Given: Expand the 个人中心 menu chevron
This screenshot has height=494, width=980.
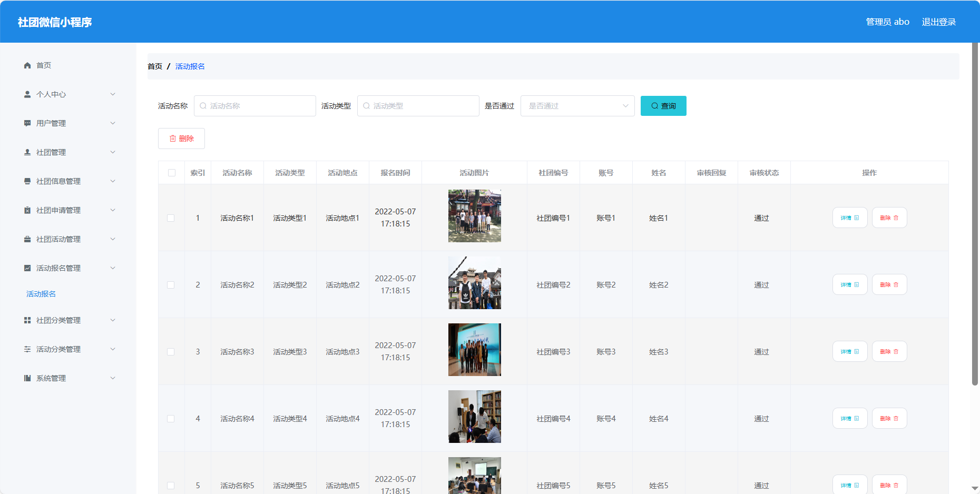Looking at the screenshot, I should [x=113, y=94].
